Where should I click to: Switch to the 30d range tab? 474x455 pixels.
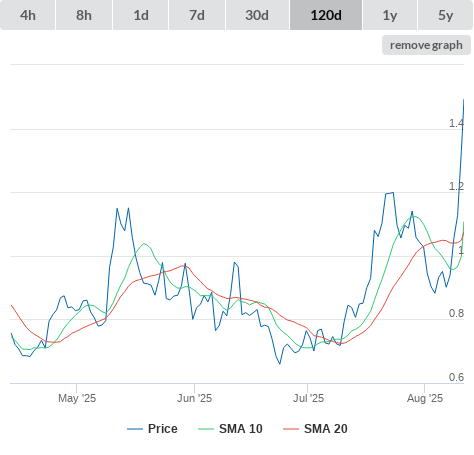[x=257, y=15]
